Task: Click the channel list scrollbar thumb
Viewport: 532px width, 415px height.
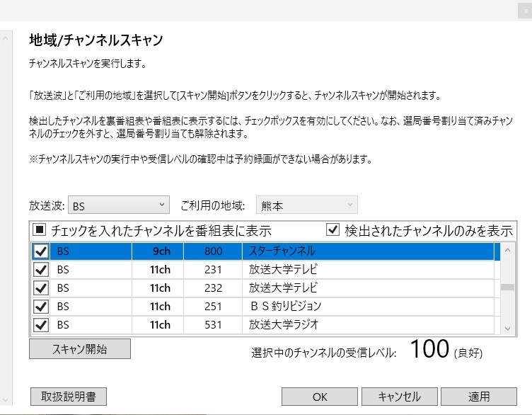Action: coord(507,287)
